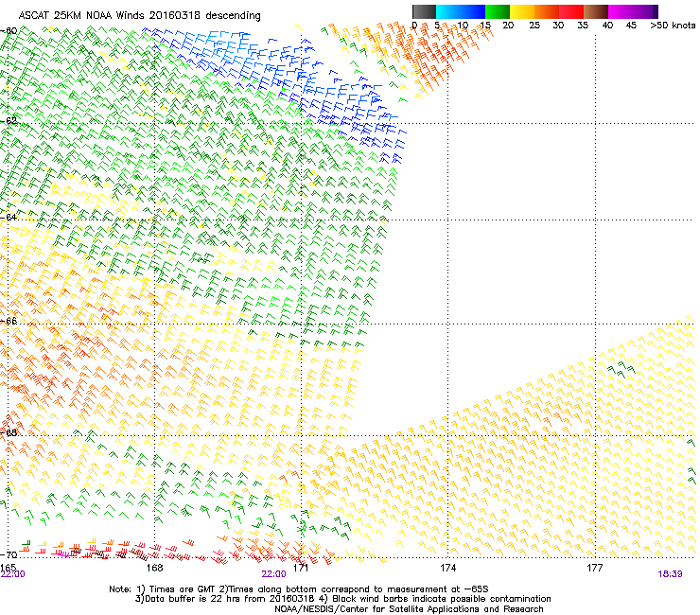Select the "Data buffer is 22 hrs from 20160318" note

tap(228, 599)
